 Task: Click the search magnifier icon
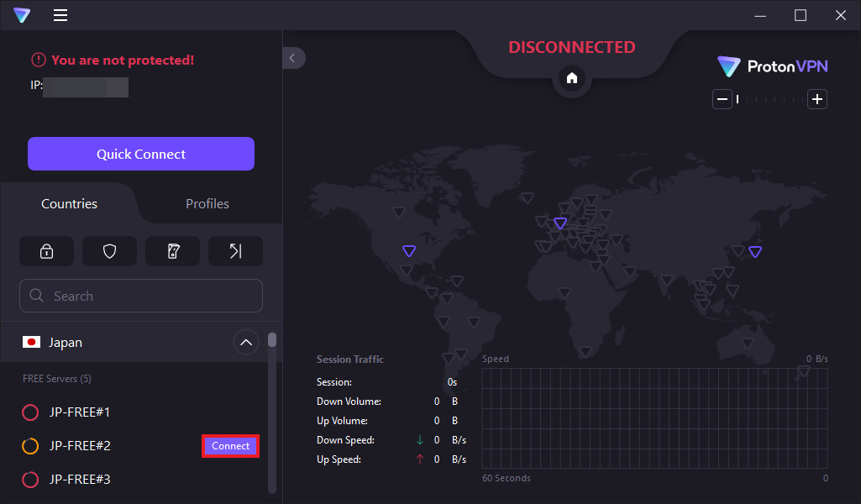pos(37,296)
